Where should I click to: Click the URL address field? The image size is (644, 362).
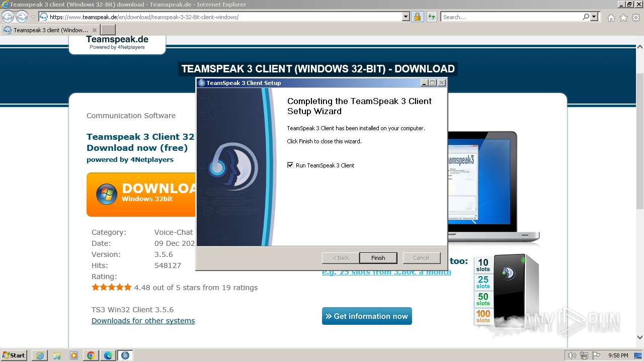click(225, 17)
